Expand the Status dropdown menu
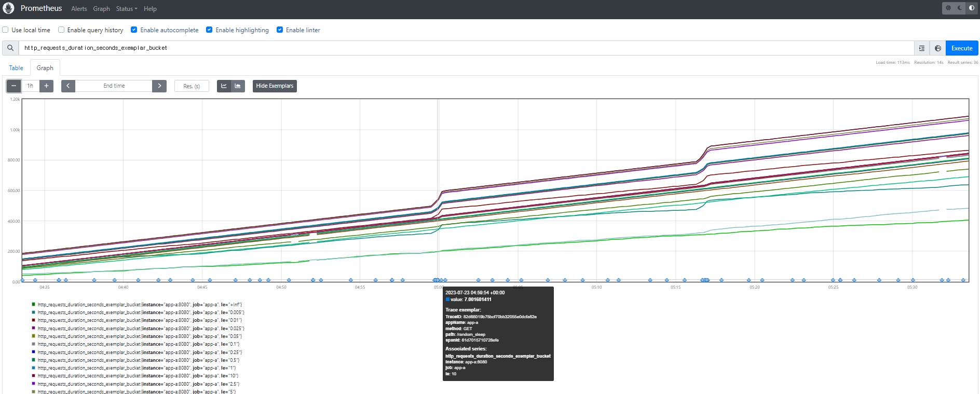Viewport: 980px width, 394px height. point(127,9)
